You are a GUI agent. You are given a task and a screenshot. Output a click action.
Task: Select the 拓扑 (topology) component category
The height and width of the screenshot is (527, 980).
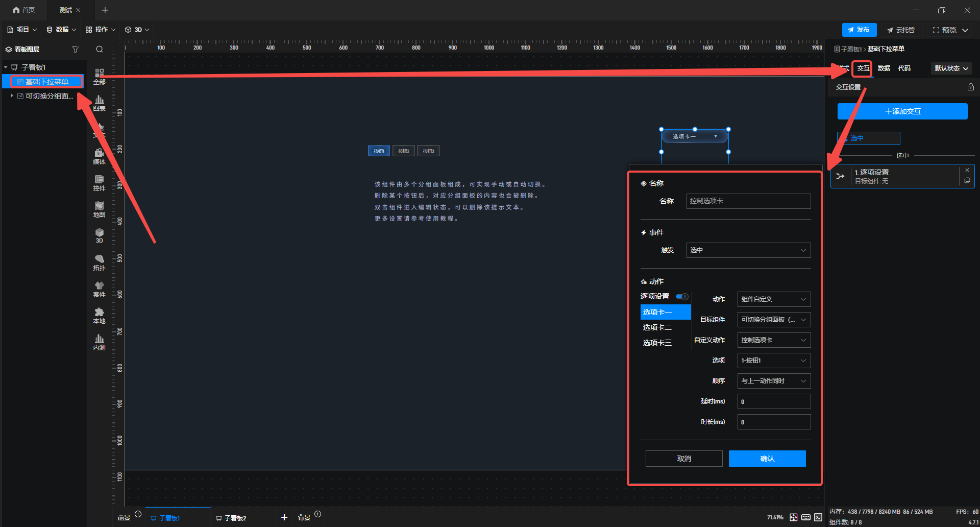point(99,262)
